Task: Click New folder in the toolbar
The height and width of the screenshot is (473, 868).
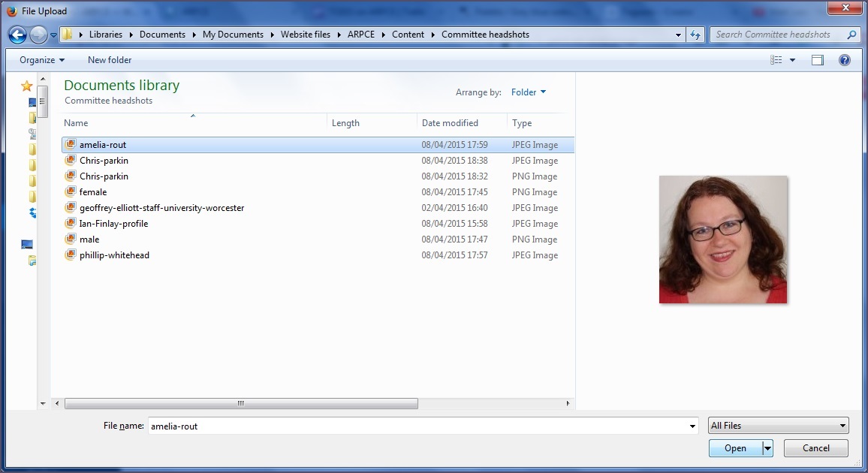Action: pyautogui.click(x=110, y=60)
